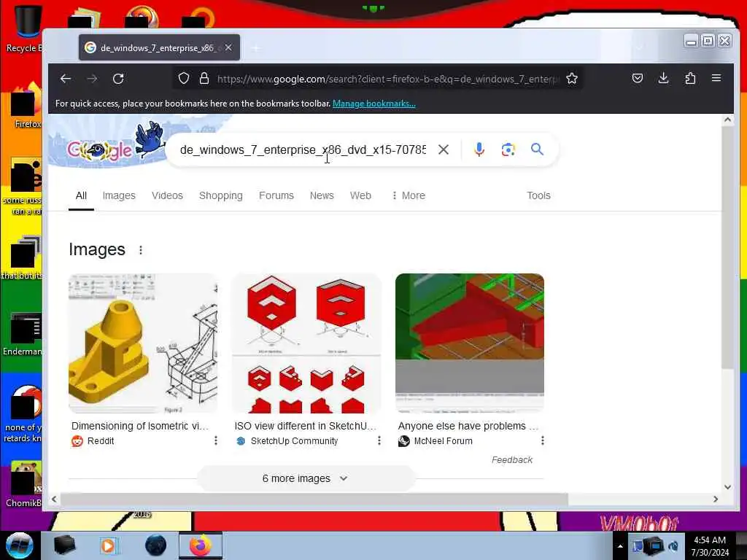The image size is (747, 560).
Task: Close the de_windows_7_enterprise browser tab
Action: coord(228,47)
